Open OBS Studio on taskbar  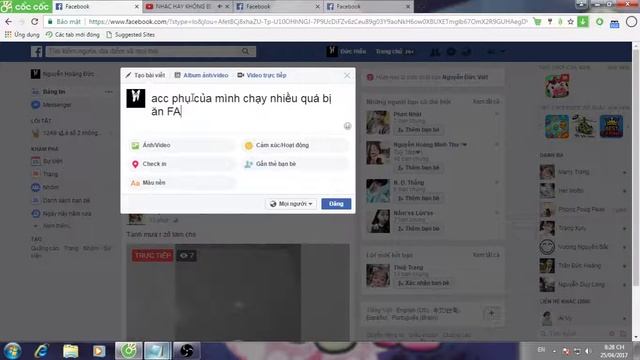(x=187, y=351)
